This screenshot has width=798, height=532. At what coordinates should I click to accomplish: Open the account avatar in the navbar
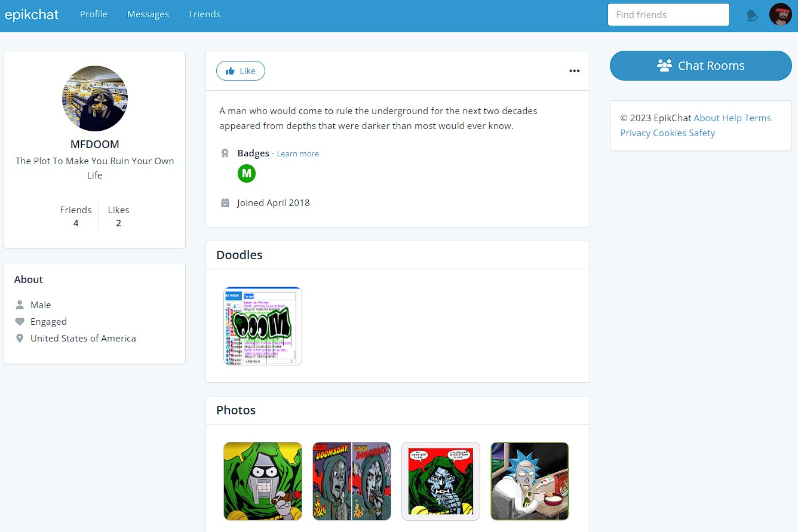pos(780,14)
